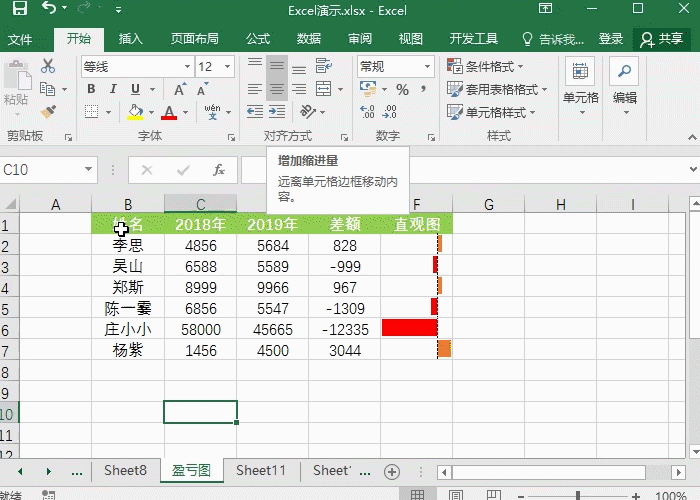Screen dimensions: 700x500
Task: Select the Format Painter brush icon
Action: click(x=48, y=111)
